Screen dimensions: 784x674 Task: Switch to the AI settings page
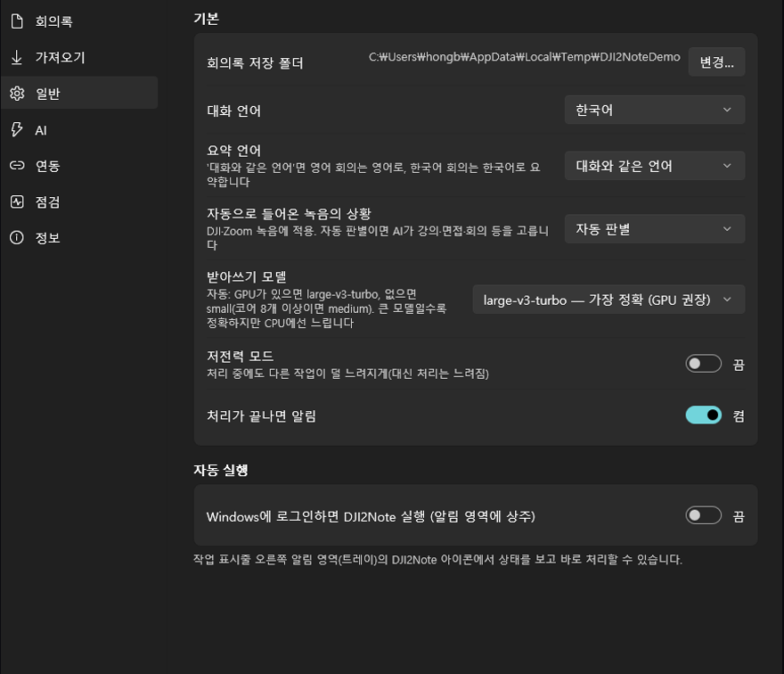coord(79,130)
